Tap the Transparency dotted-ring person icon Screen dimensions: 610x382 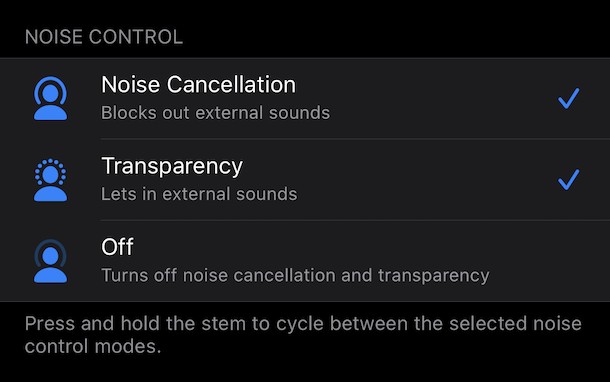click(51, 180)
